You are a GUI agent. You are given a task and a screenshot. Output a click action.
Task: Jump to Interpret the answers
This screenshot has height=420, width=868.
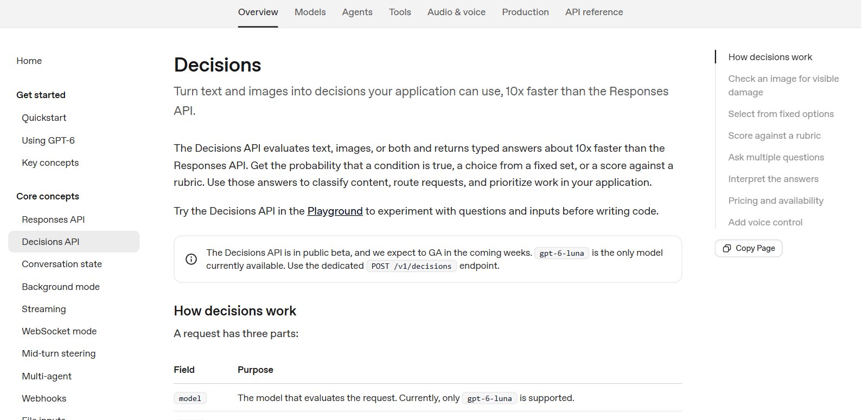[x=773, y=179]
